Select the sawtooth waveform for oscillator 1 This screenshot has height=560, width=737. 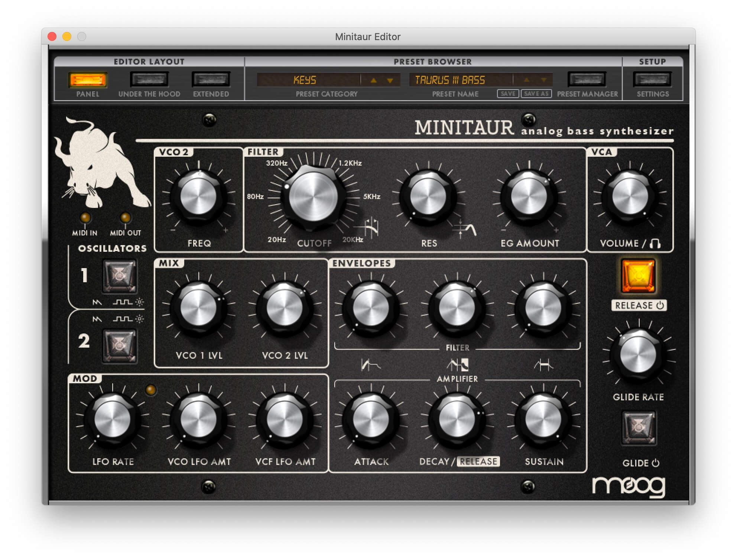97,302
